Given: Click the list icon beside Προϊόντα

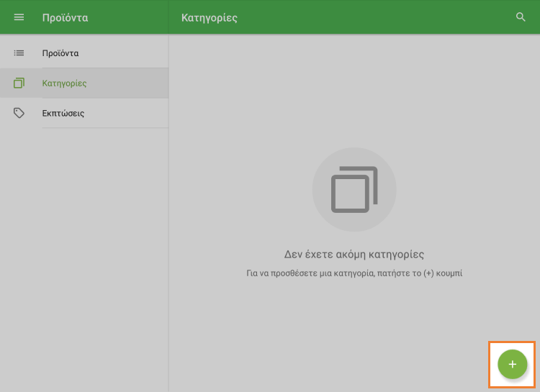Looking at the screenshot, I should click(x=19, y=53).
